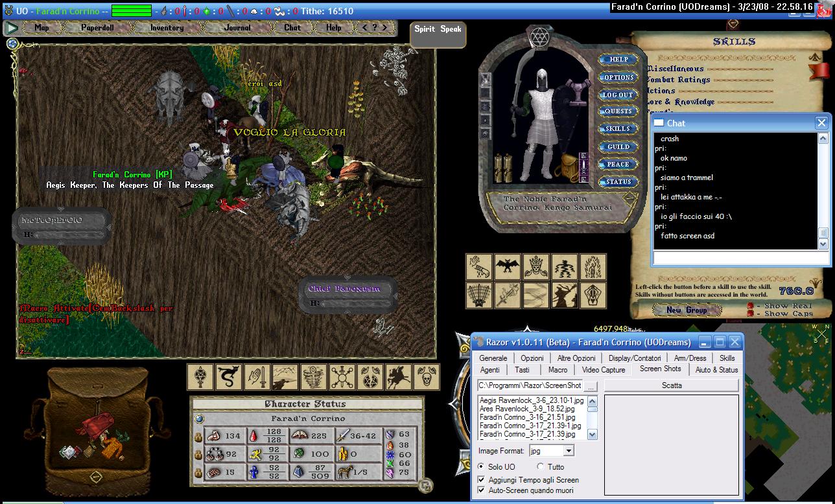The width and height of the screenshot is (835, 504).
Task: Toggle Show Caps skill values
Action: (x=750, y=314)
